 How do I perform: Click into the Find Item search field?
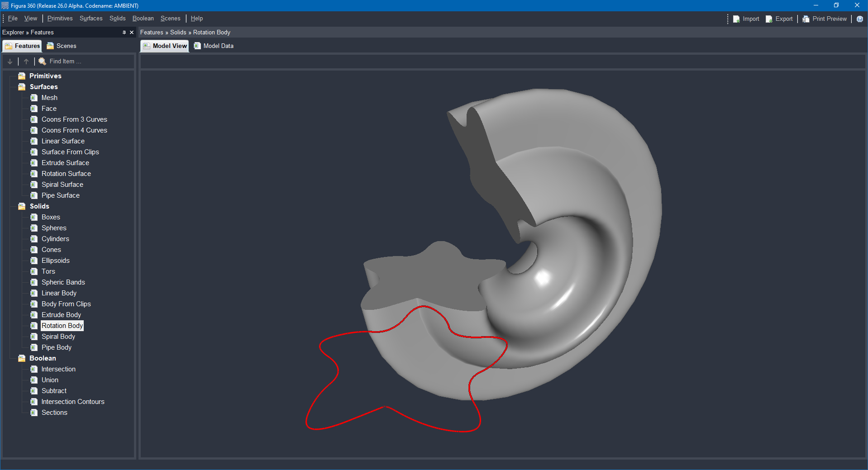(91, 62)
